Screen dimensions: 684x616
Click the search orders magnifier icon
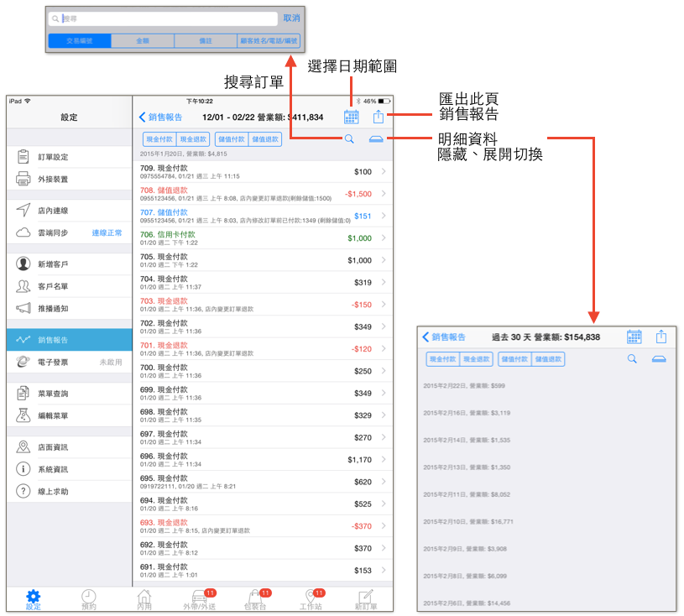[349, 138]
